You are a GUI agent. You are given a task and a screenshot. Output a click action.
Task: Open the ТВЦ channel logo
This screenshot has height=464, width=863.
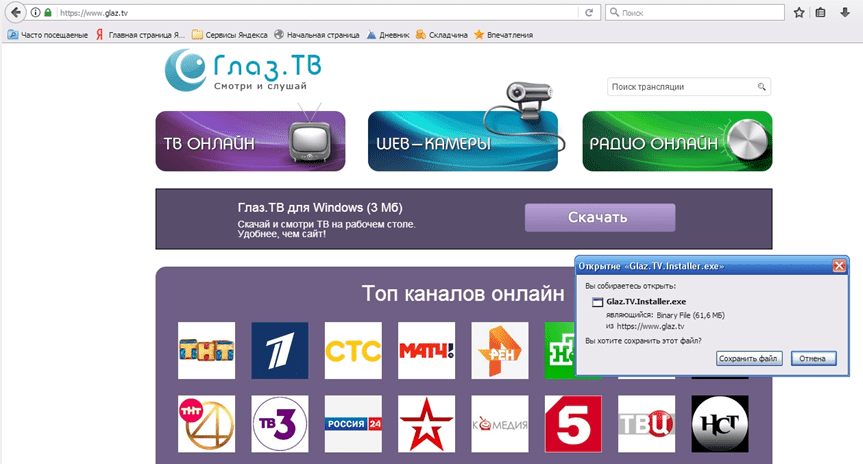point(647,424)
